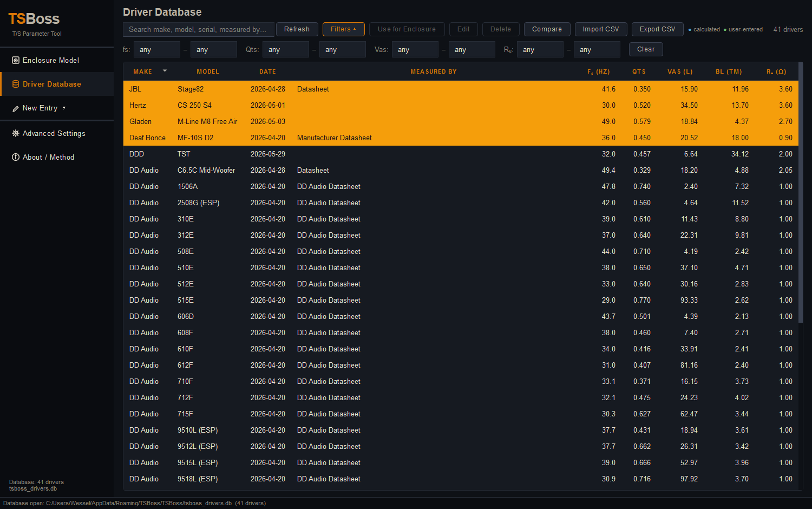812x509 pixels.
Task: Sort by the MAKE column arrow
Action: [165, 71]
